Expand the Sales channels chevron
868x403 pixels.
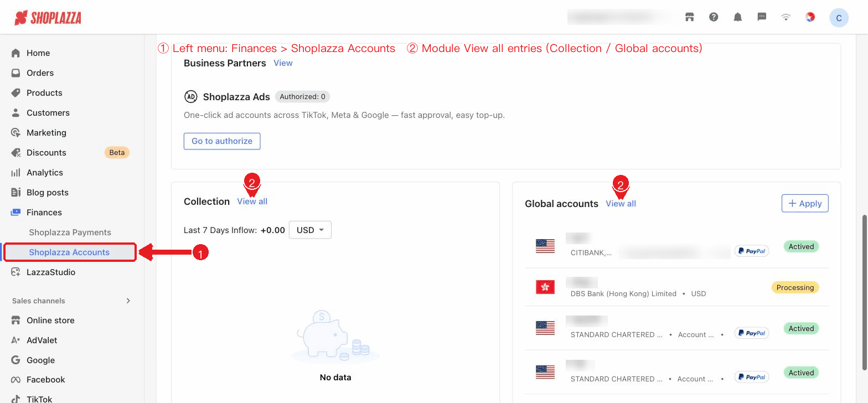pyautogui.click(x=128, y=301)
